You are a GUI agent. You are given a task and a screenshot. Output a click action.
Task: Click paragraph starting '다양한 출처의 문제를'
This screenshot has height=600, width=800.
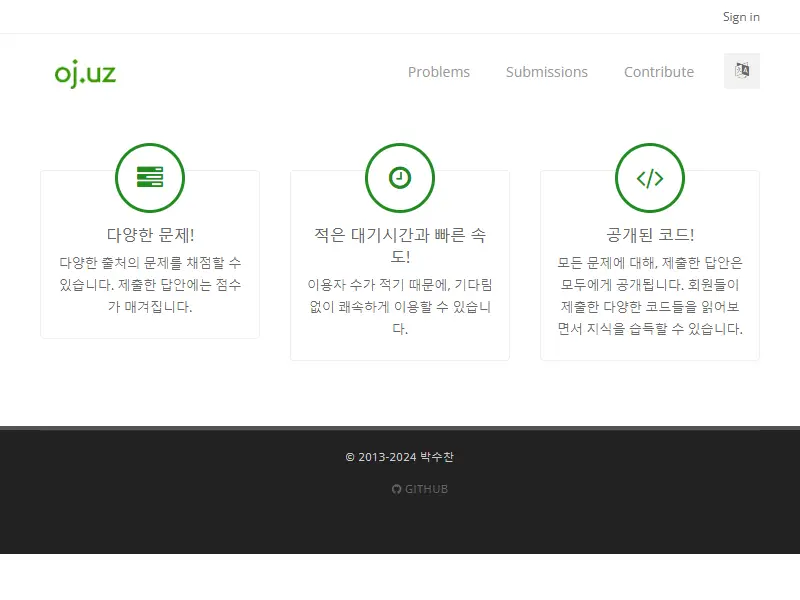[150, 285]
